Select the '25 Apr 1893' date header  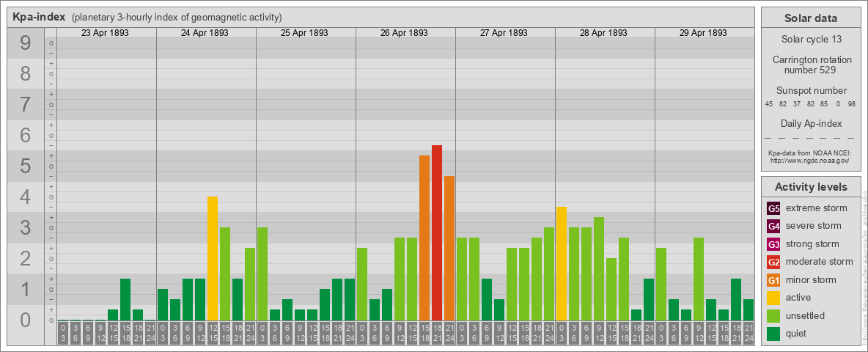(304, 33)
